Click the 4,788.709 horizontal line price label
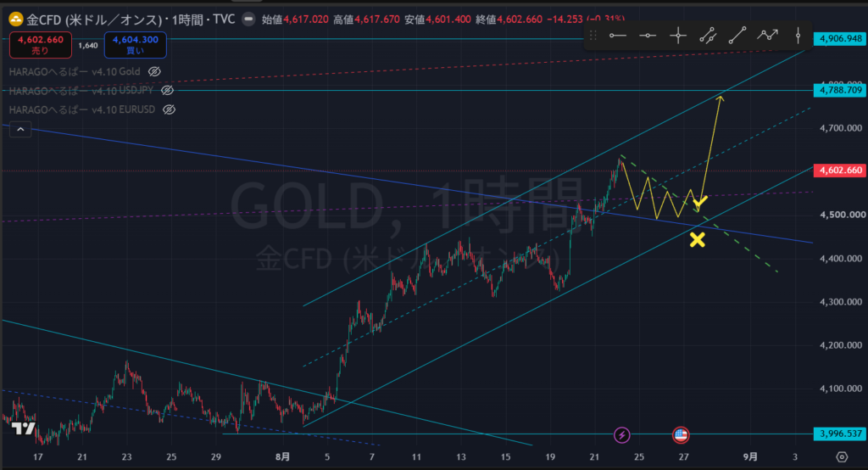Image resolution: width=868 pixels, height=470 pixels. pyautogui.click(x=840, y=90)
